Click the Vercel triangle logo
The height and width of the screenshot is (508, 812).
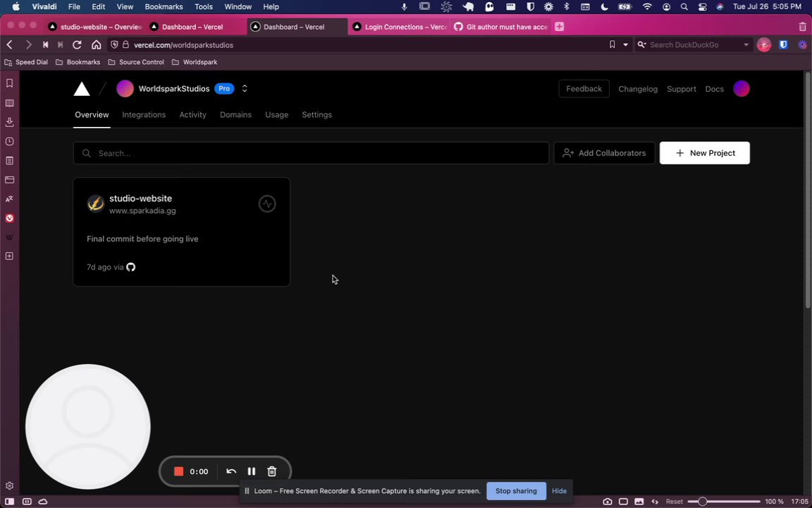pyautogui.click(x=82, y=89)
